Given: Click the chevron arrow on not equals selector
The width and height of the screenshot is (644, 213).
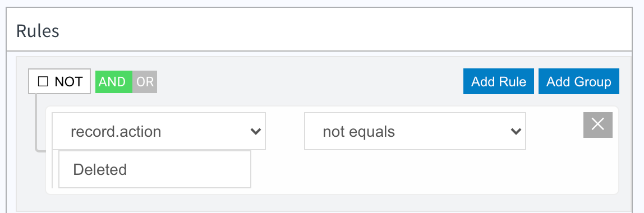Looking at the screenshot, I should point(516,131).
